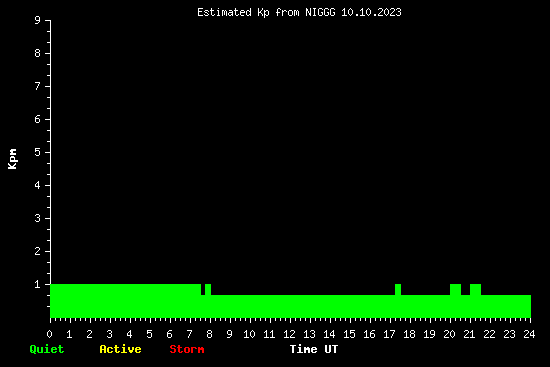Click the narrow green bar at hour 8
Viewport: 550px width, 367px height.
(208, 289)
